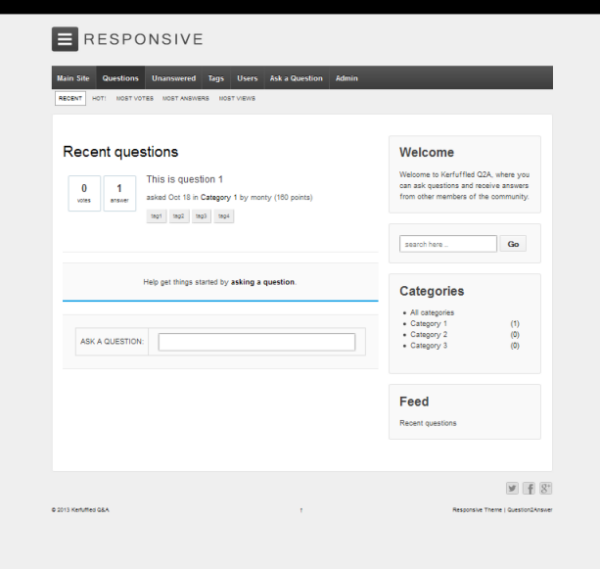Click the tag1 tag label

[157, 216]
